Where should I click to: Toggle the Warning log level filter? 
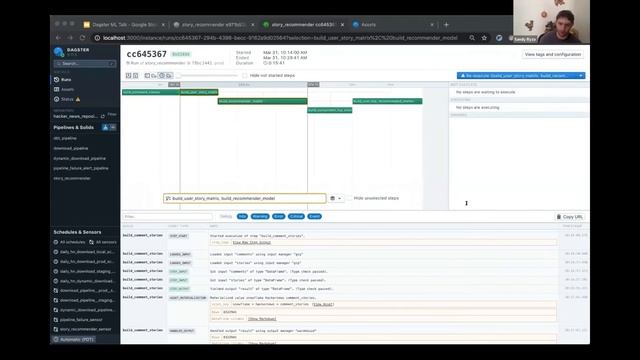tap(260, 216)
